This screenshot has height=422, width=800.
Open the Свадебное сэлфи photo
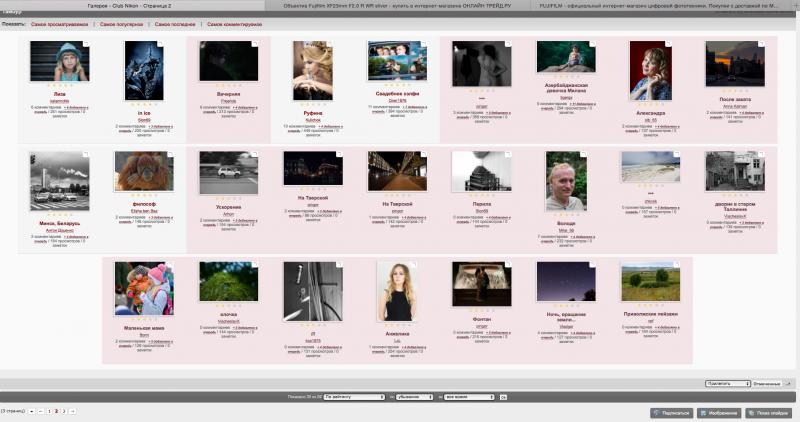pos(397,61)
